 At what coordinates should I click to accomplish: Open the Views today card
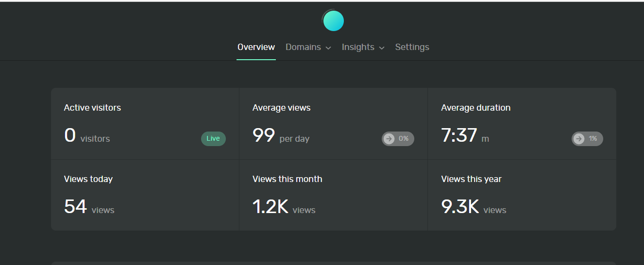(x=145, y=195)
